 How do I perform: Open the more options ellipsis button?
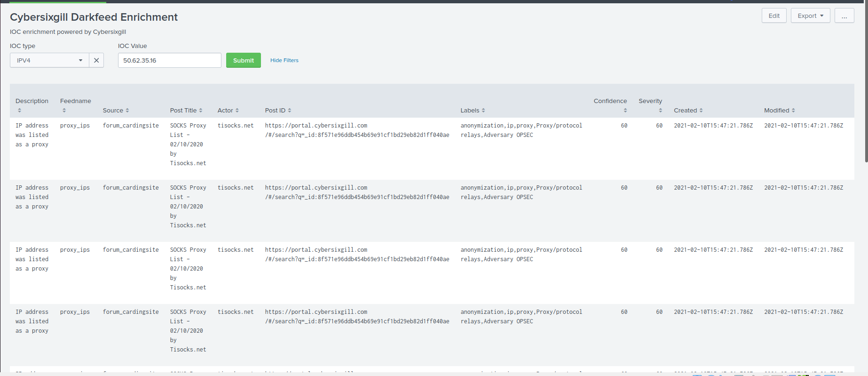844,16
